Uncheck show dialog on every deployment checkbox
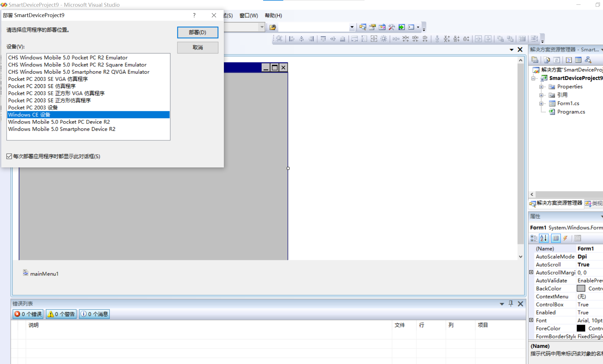The height and width of the screenshot is (364, 603). coord(9,156)
